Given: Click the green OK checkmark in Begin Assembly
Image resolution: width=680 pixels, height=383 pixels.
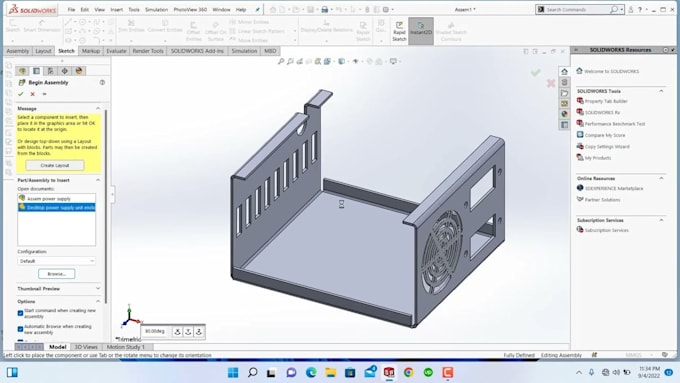Looking at the screenshot, I should pyautogui.click(x=20, y=94).
